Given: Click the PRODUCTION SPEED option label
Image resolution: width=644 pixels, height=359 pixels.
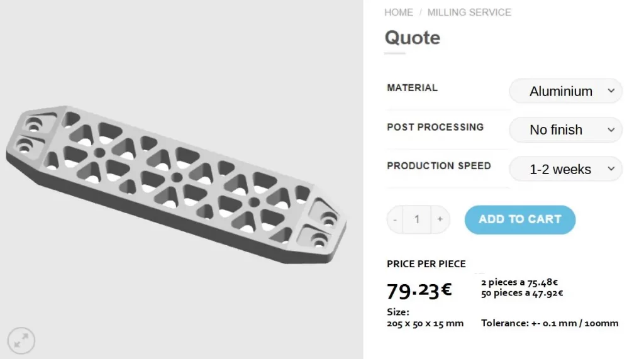Looking at the screenshot, I should click(439, 166).
